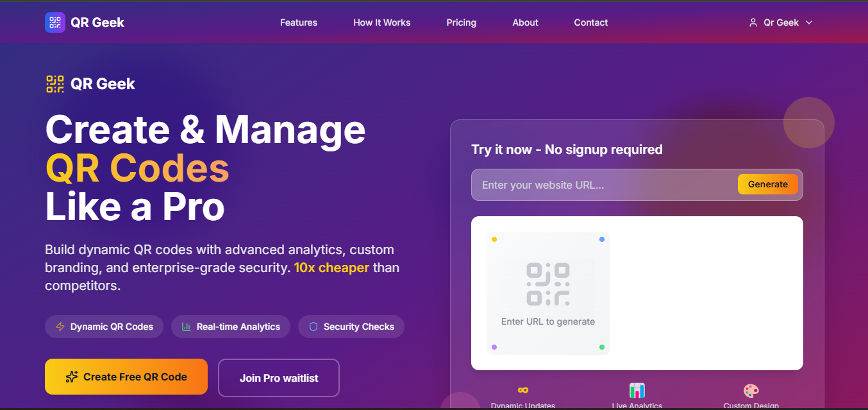Screen dimensions: 868x410
Task: Click the user profile icon in the navbar
Action: click(x=753, y=22)
